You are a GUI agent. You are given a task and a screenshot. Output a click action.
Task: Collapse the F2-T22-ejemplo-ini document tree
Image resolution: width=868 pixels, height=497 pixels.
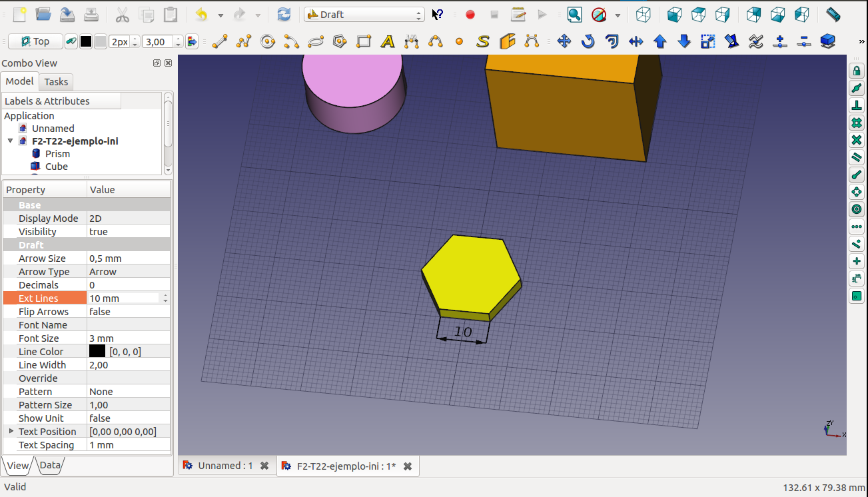click(x=10, y=141)
